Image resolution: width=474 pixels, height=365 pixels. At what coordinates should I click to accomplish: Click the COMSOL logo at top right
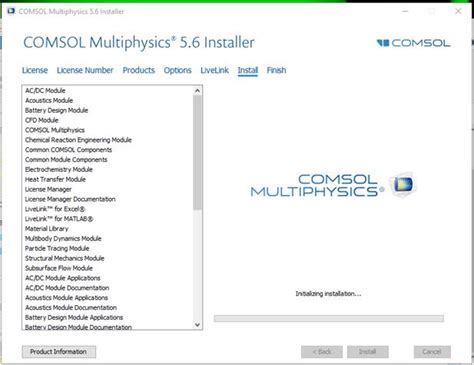(413, 43)
